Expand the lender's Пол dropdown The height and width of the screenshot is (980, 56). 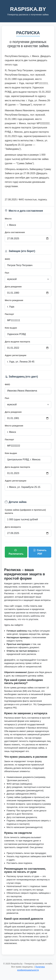pos(28,404)
